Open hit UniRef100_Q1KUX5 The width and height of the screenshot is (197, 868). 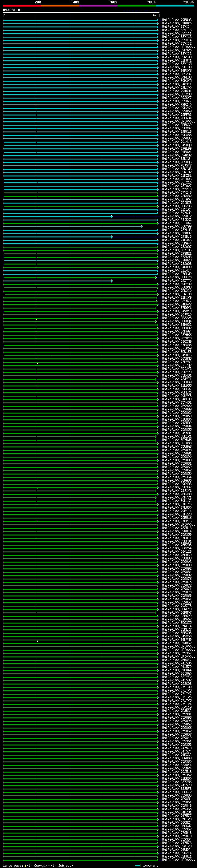pyautogui.click(x=177, y=23)
